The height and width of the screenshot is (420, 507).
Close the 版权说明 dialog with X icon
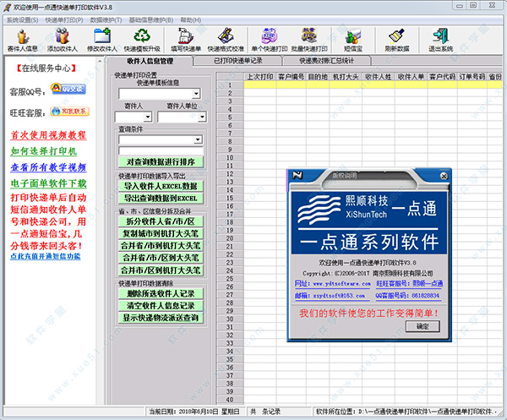tap(444, 176)
